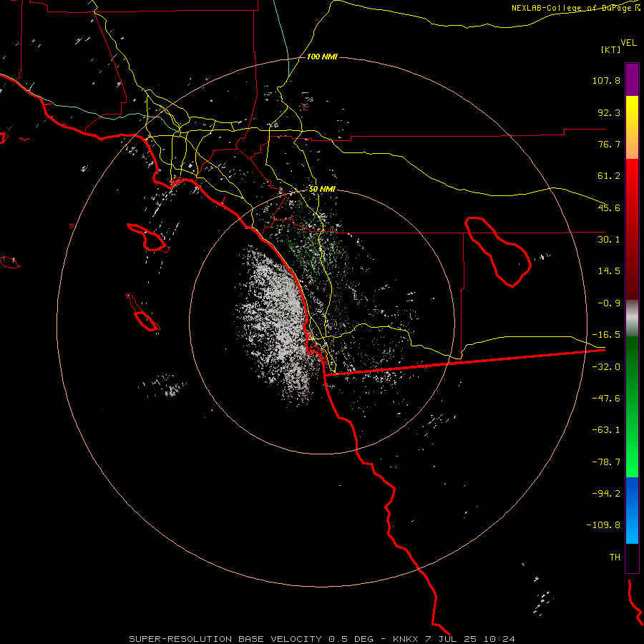Click the [KT] units label
Screen dimensions: 644x644
point(611,49)
